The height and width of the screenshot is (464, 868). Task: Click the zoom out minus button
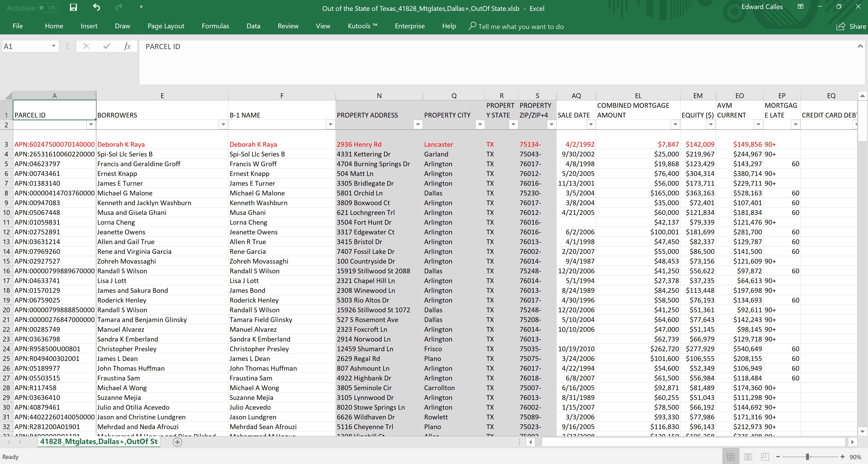(x=778, y=457)
